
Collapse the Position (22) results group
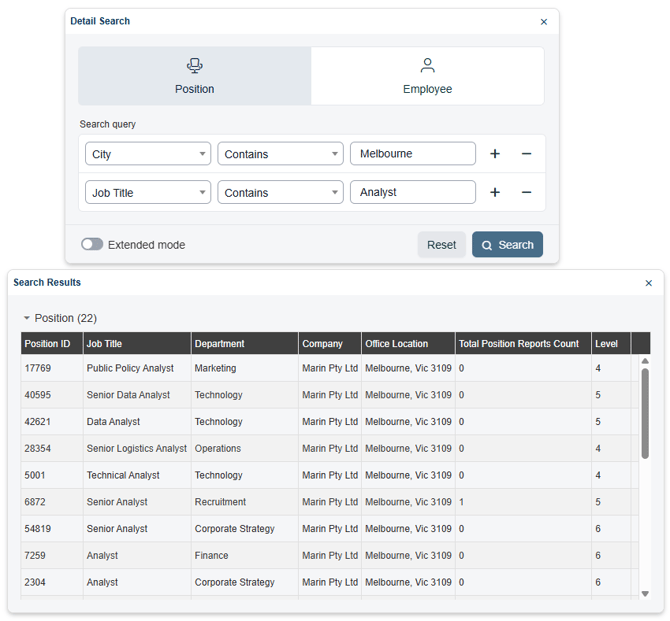pos(26,318)
